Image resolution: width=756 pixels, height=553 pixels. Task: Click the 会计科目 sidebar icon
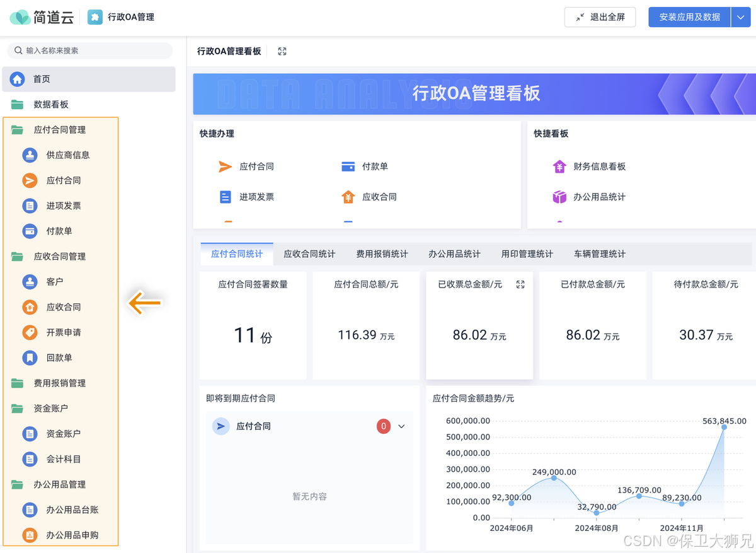[30, 459]
